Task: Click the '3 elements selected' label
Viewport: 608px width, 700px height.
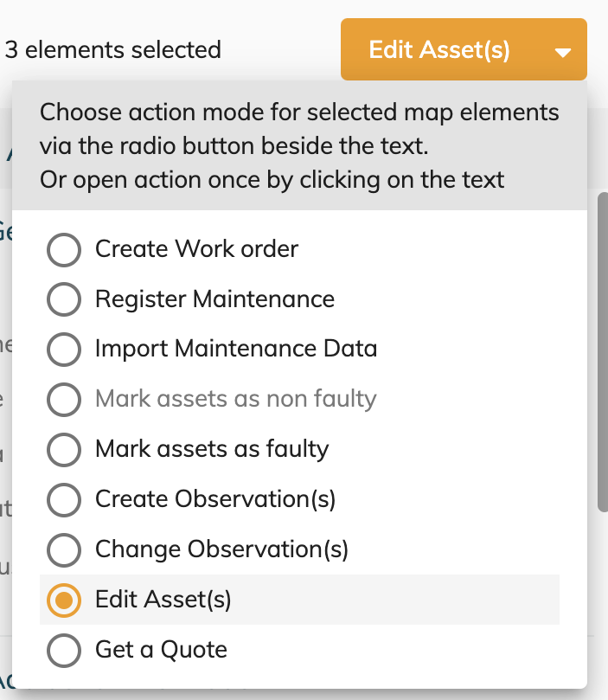Action: [113, 49]
